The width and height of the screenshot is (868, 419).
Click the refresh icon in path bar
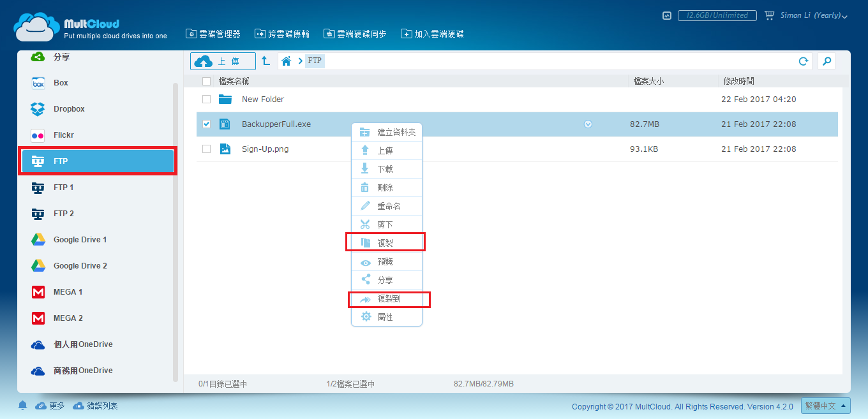pyautogui.click(x=804, y=61)
